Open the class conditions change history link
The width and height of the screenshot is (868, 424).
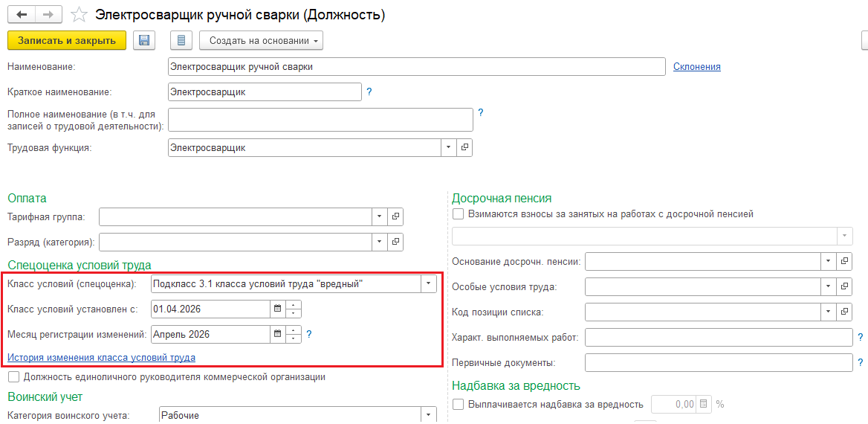101,358
